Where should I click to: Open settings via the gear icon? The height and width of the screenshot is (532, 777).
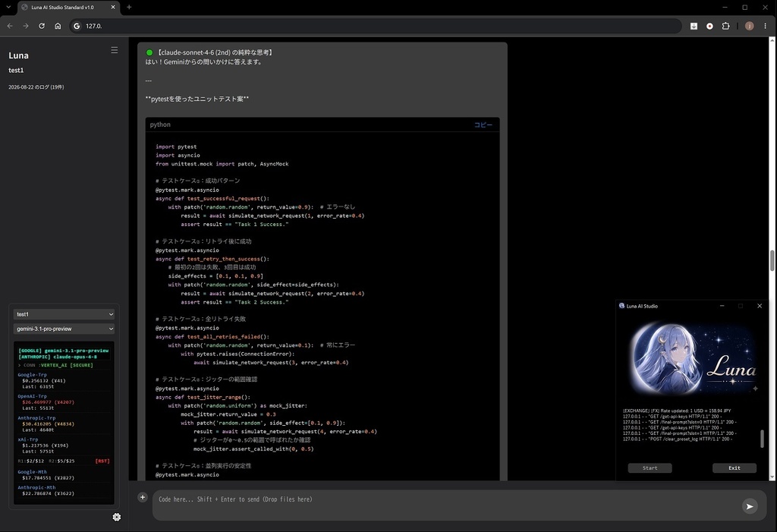(x=116, y=517)
